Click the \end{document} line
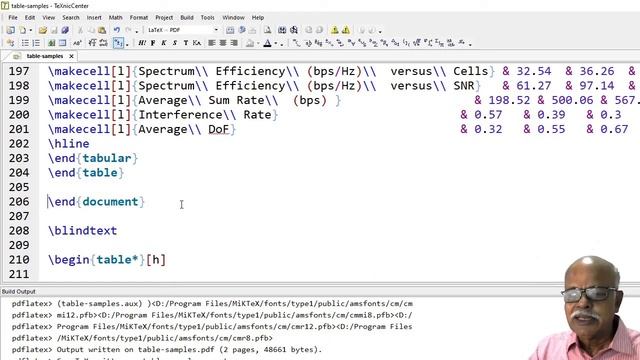640x360 pixels. [96, 202]
